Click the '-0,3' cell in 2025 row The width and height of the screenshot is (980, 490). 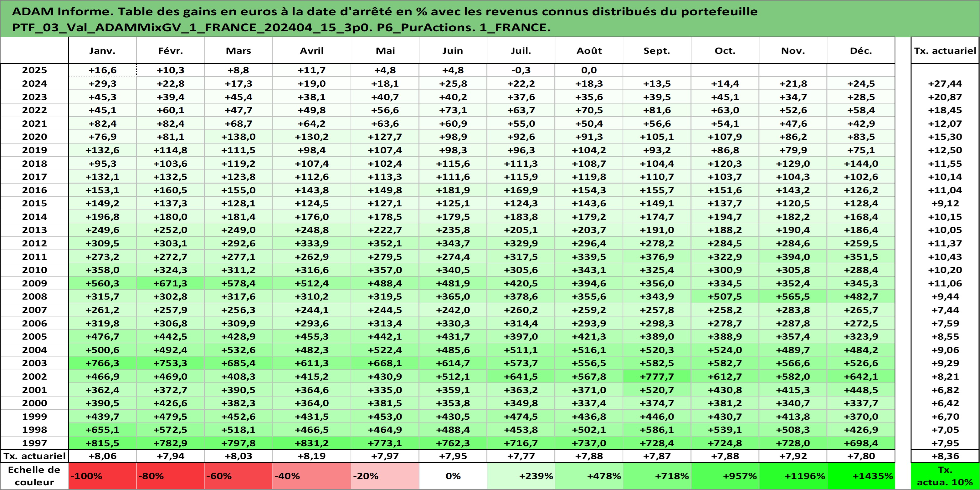pyautogui.click(x=521, y=70)
